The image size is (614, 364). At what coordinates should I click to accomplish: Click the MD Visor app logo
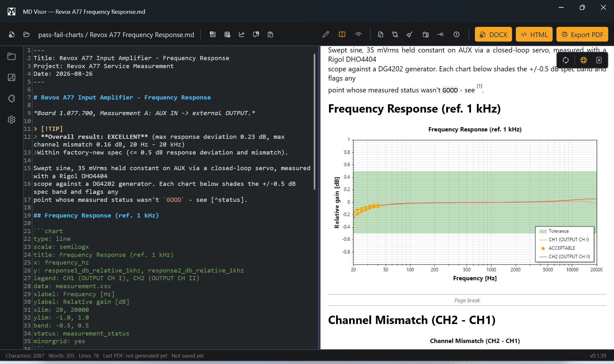[x=12, y=12]
